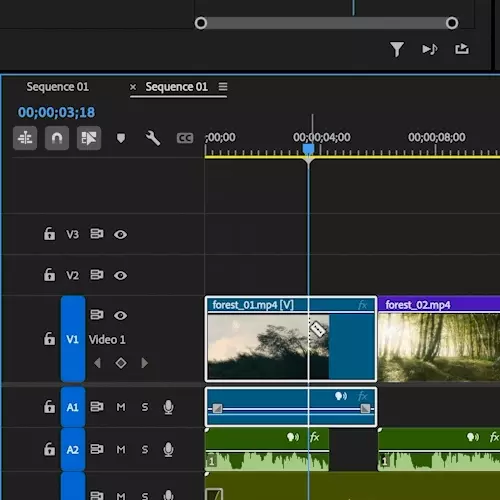This screenshot has height=500, width=500.
Task: Toggle Linked Selection button
Action: tap(89, 138)
